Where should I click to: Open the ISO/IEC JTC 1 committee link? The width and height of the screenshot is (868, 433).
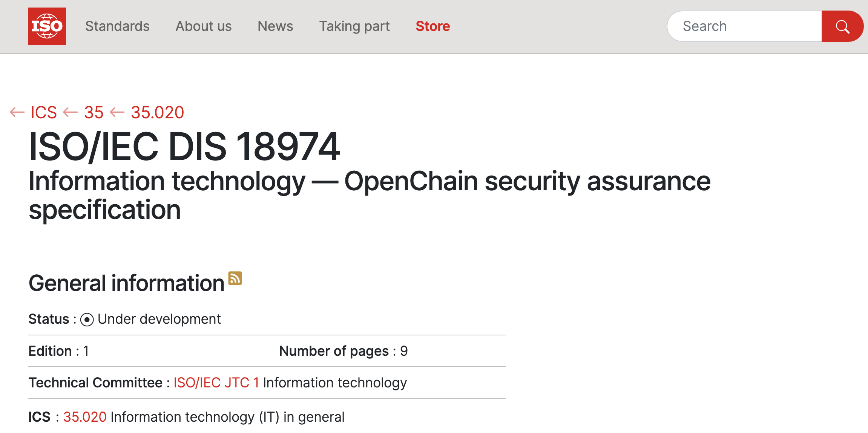(216, 383)
